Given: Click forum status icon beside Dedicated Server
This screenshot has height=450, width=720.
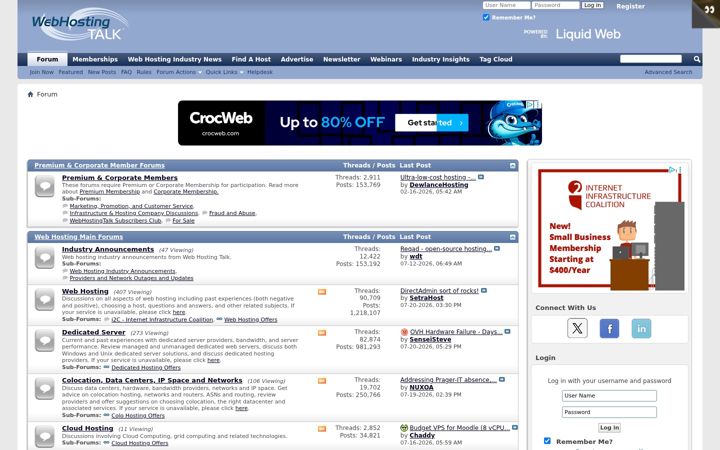Looking at the screenshot, I should [x=45, y=341].
